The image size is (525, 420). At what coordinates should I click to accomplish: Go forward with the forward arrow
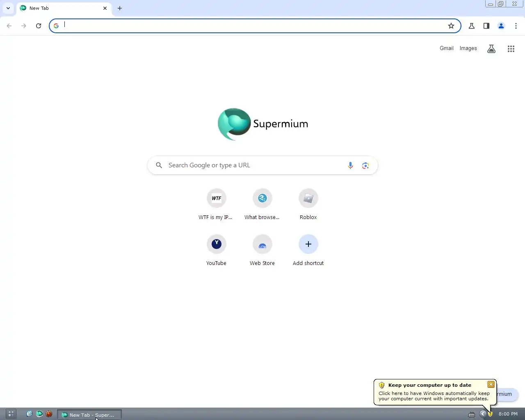24,26
